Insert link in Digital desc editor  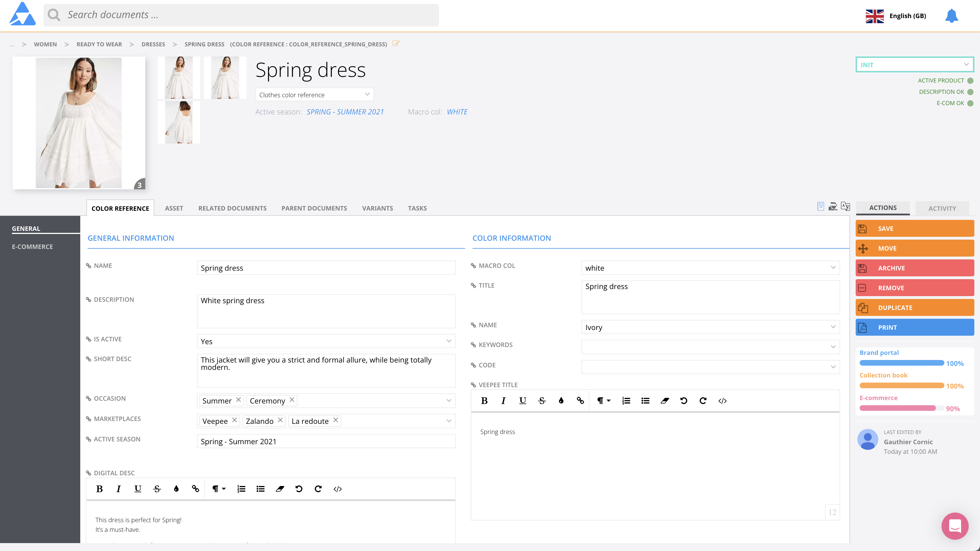coord(195,489)
